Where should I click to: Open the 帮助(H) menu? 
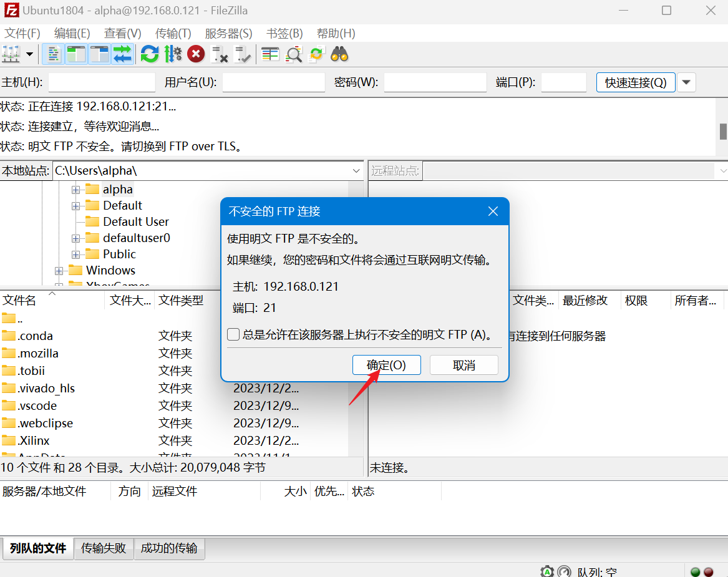click(336, 34)
